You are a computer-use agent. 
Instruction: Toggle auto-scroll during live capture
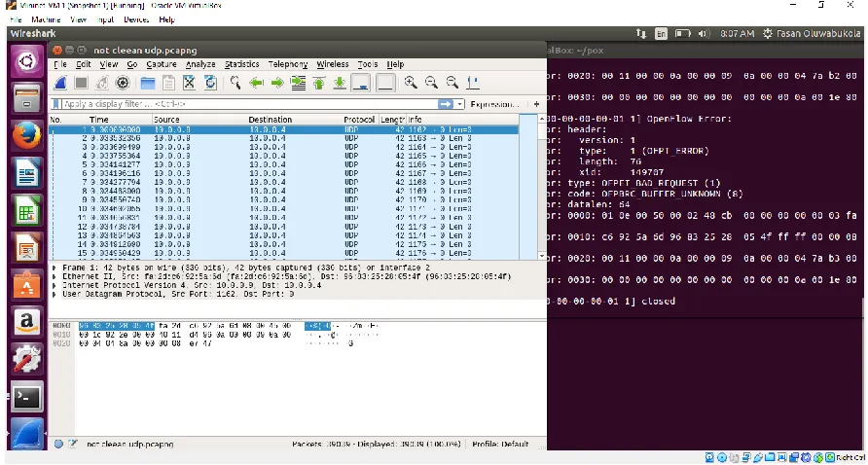coord(361,83)
